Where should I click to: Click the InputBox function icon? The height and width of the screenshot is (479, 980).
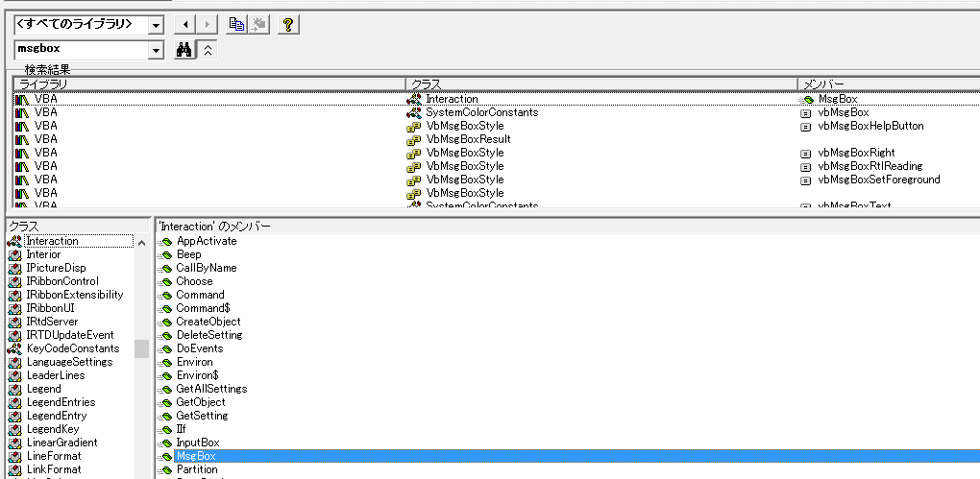point(165,443)
